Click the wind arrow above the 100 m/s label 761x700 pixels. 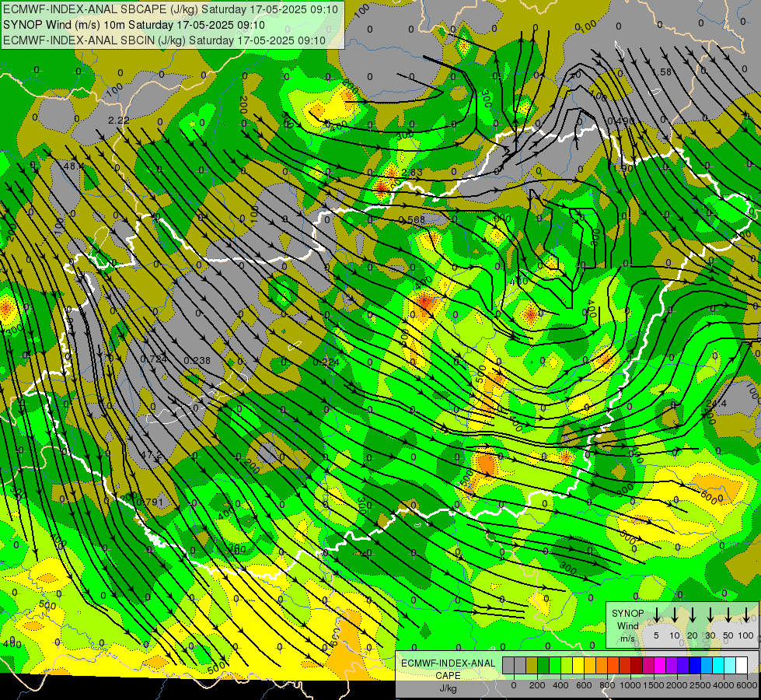click(x=746, y=615)
